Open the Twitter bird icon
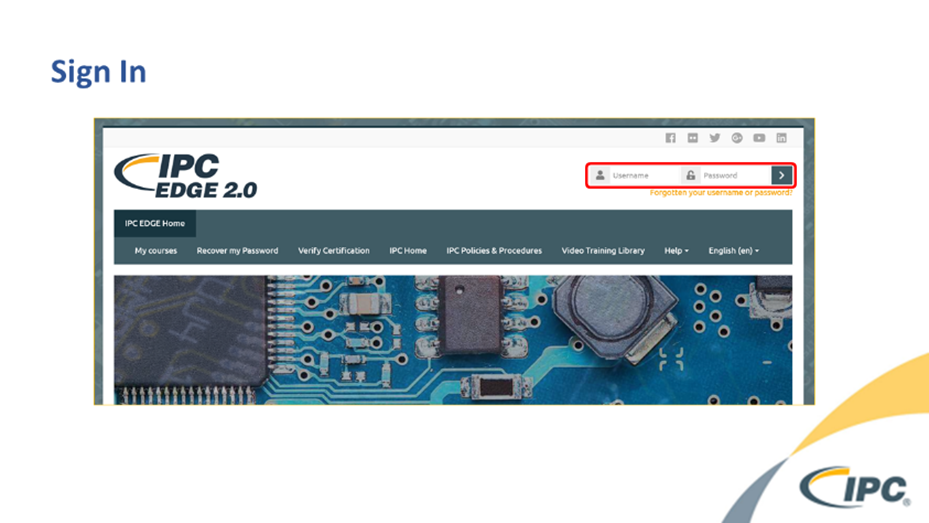This screenshot has width=929, height=523. pyautogui.click(x=714, y=138)
